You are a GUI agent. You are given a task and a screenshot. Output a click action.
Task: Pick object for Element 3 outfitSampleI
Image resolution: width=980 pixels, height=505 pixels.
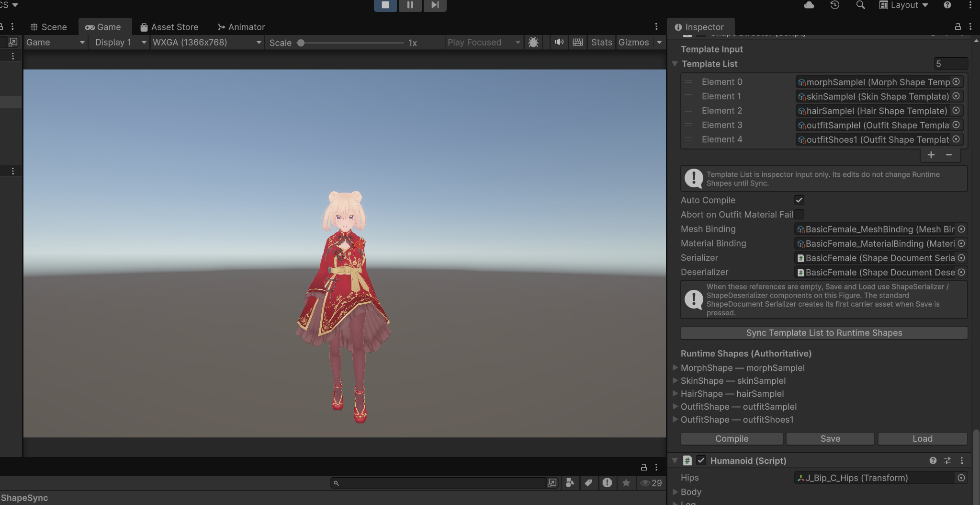(956, 125)
